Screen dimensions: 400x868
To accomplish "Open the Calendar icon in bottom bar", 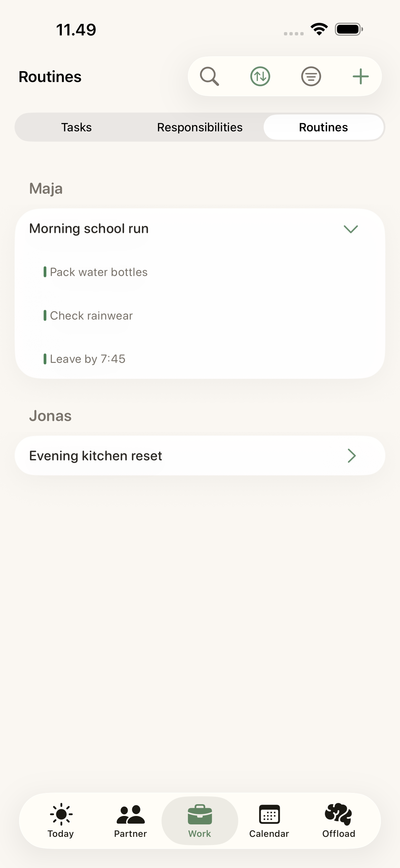I will pos(269,814).
